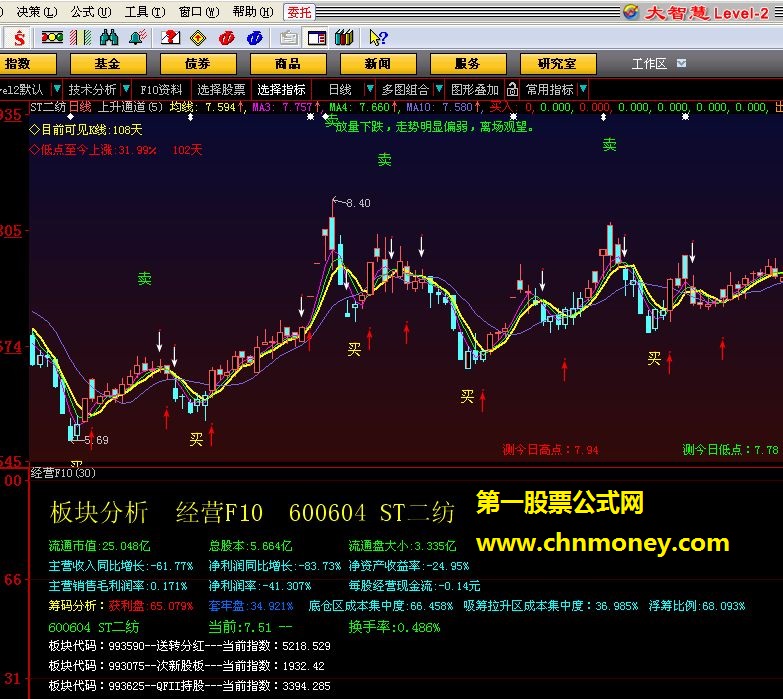Select the 技术分析 tab
This screenshot has width=783, height=699.
click(x=92, y=90)
